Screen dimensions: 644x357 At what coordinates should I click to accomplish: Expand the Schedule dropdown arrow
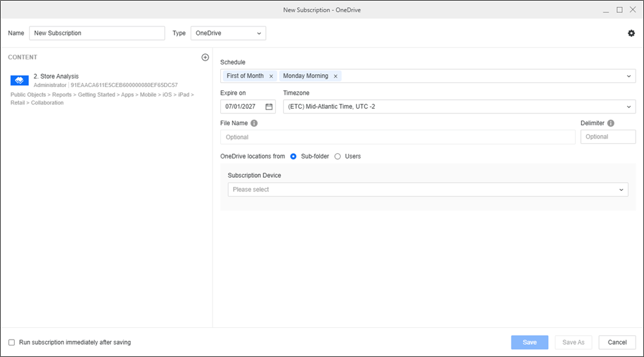pos(629,76)
